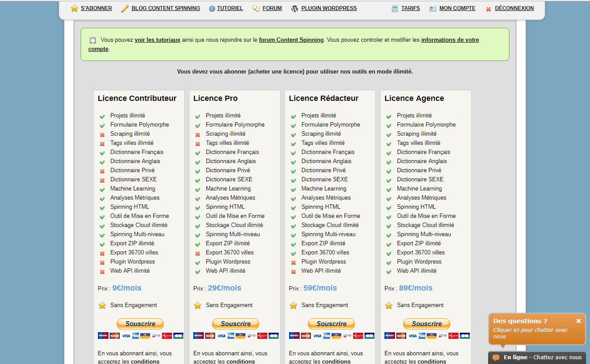Image resolution: width=590 pixels, height=364 pixels.
Task: Open PLUGIN WORDPRESS navigation link
Action: (329, 8)
